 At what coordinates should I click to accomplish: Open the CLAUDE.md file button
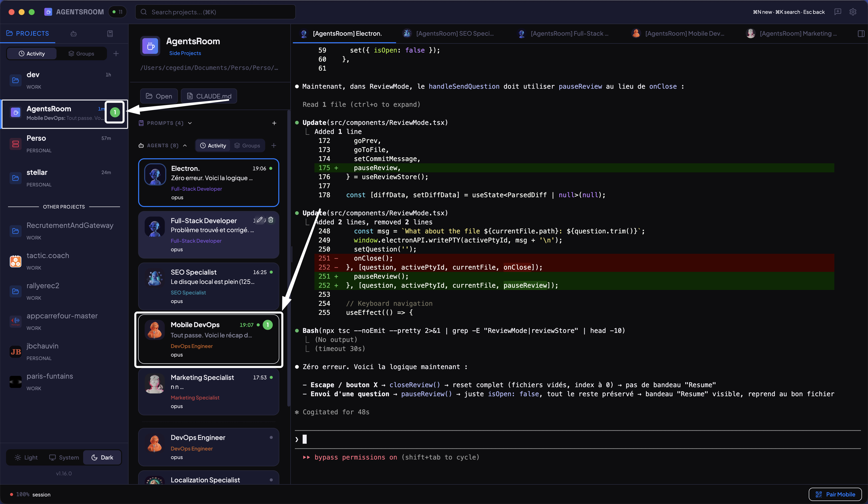click(209, 96)
